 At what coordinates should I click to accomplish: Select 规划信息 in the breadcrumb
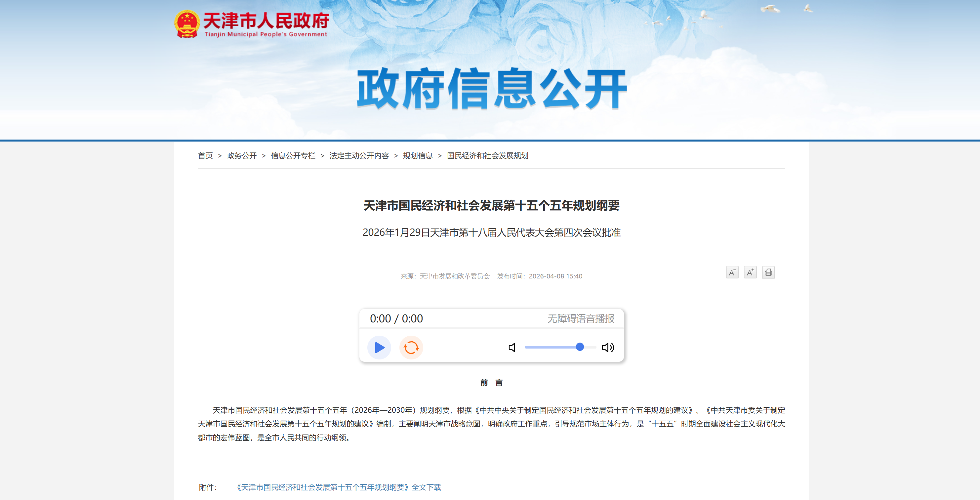418,156
